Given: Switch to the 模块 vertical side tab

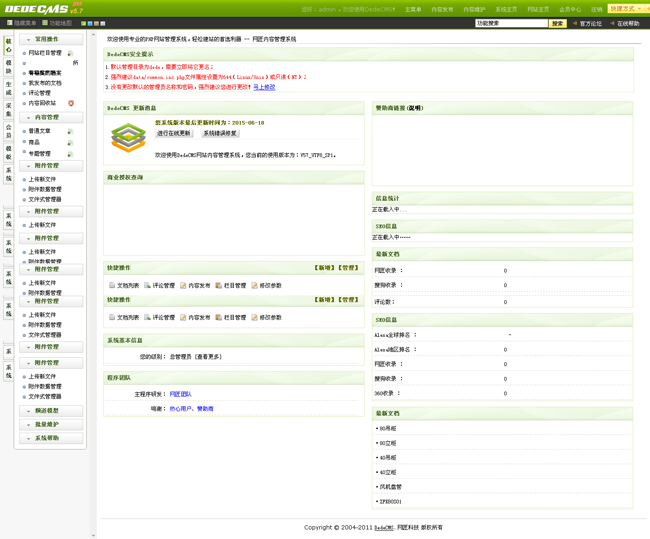Looking at the screenshot, I should 9,66.
